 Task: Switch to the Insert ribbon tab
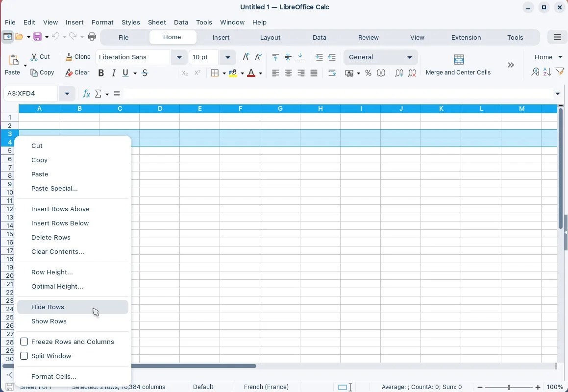coord(221,37)
